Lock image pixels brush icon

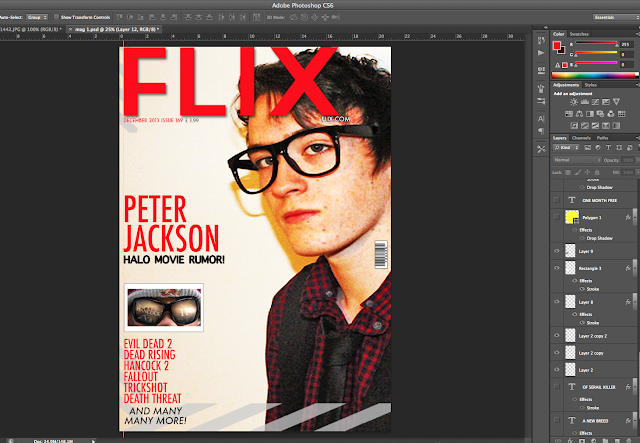[x=578, y=172]
